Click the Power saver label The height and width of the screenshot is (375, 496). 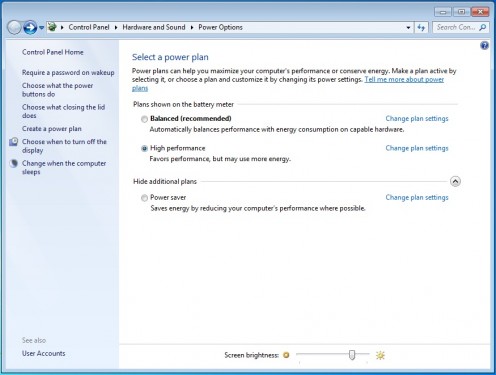coord(168,197)
